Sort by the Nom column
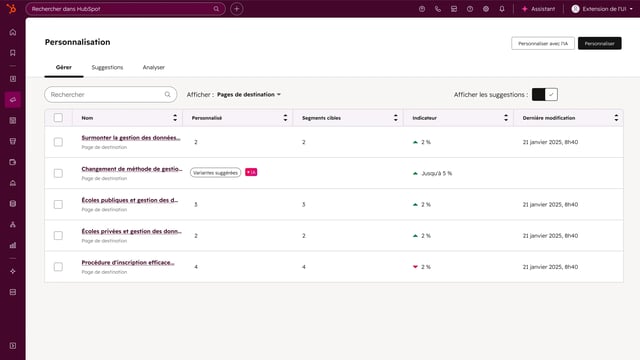Screen dimensions: 640x360 [x=175, y=118]
